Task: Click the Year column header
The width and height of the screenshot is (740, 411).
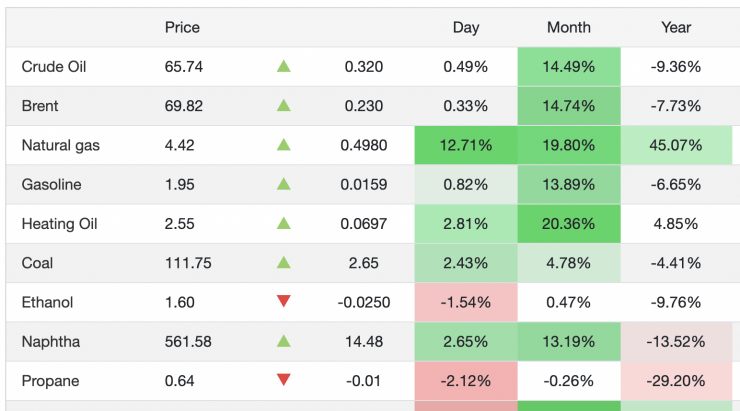Action: coord(676,27)
